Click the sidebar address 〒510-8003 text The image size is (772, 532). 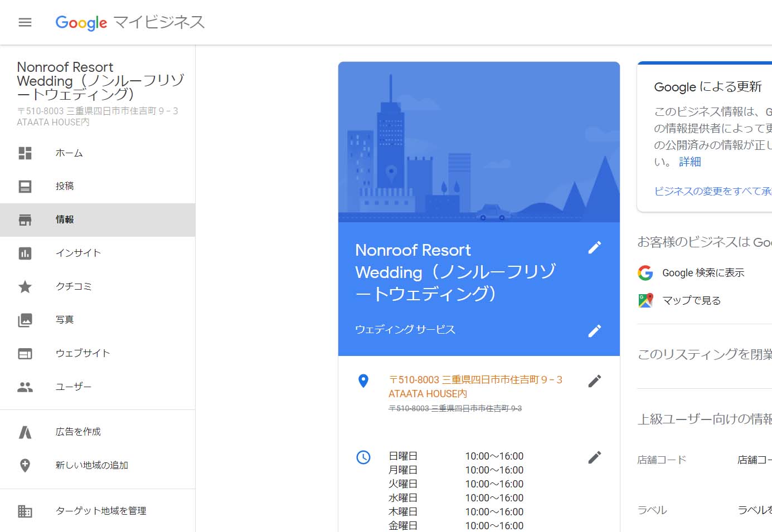(x=98, y=116)
